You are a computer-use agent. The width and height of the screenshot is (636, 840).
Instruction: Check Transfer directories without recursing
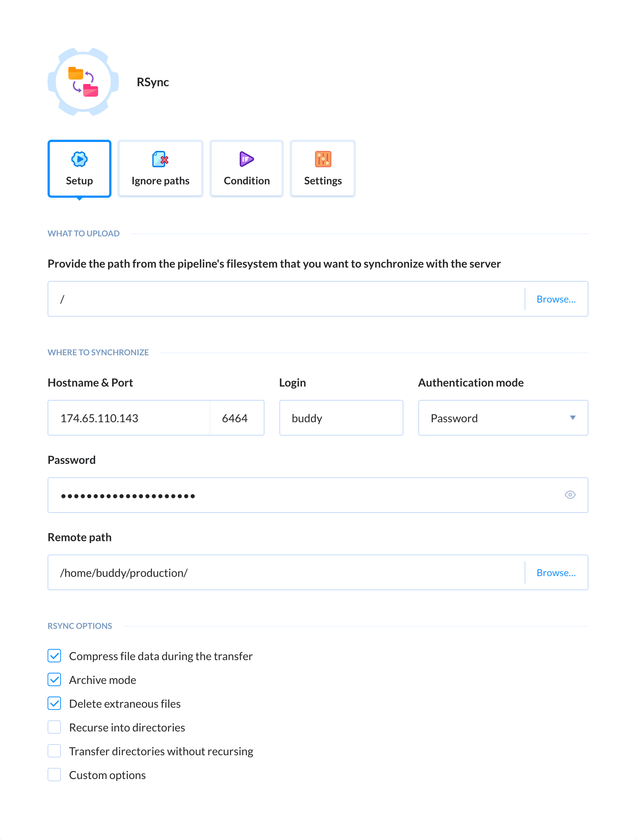point(54,751)
